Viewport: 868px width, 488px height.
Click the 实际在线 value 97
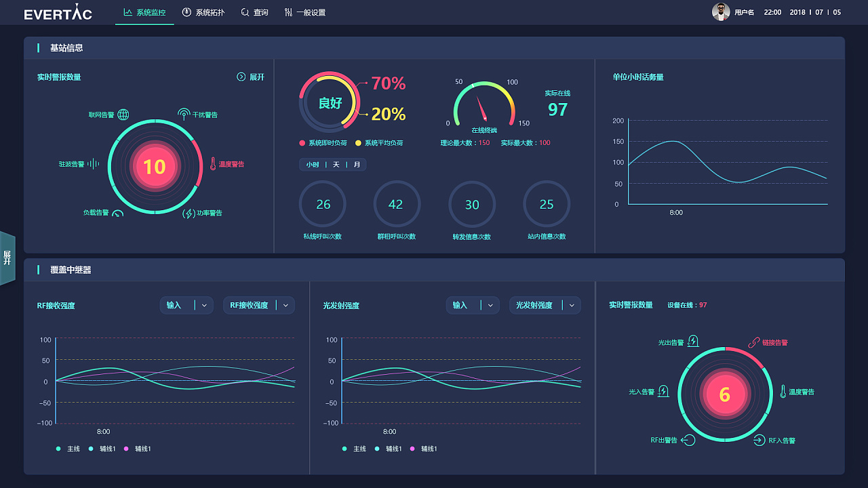pos(557,110)
